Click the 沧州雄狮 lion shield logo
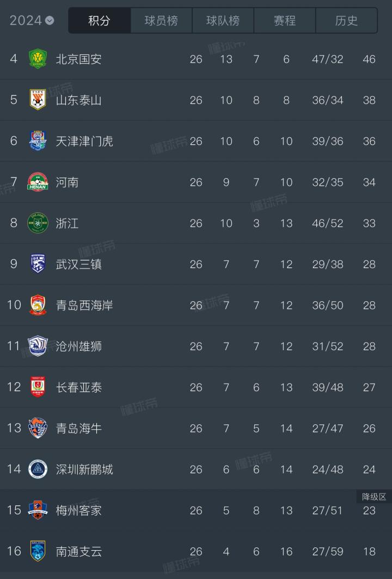This screenshot has width=392, height=579. point(38,346)
